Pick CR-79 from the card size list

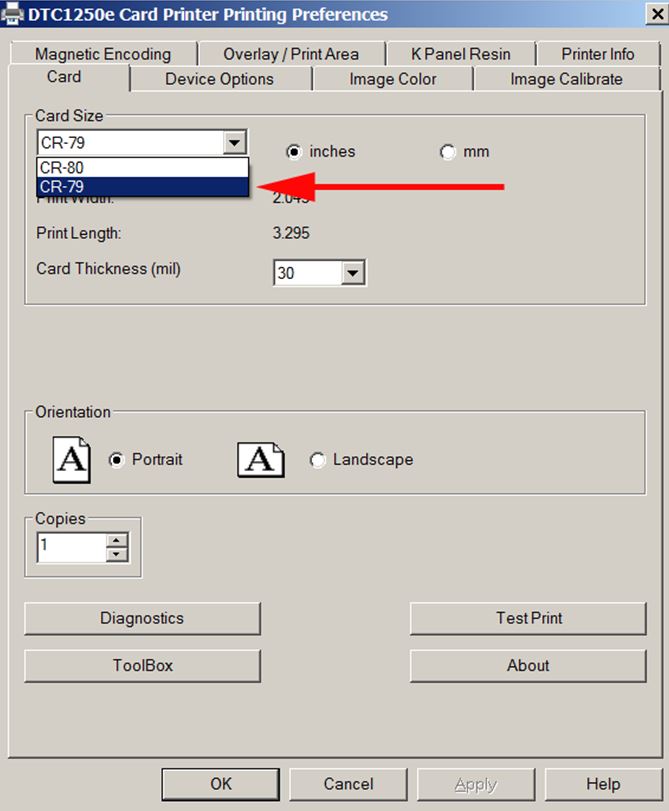142,187
